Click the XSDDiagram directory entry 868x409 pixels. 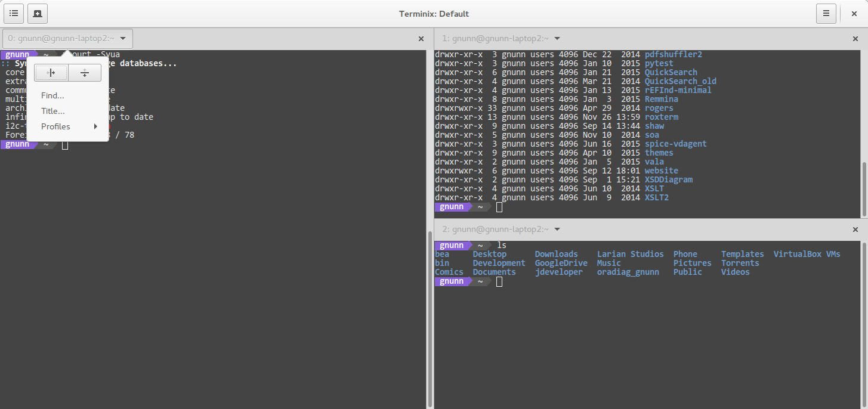tap(669, 179)
